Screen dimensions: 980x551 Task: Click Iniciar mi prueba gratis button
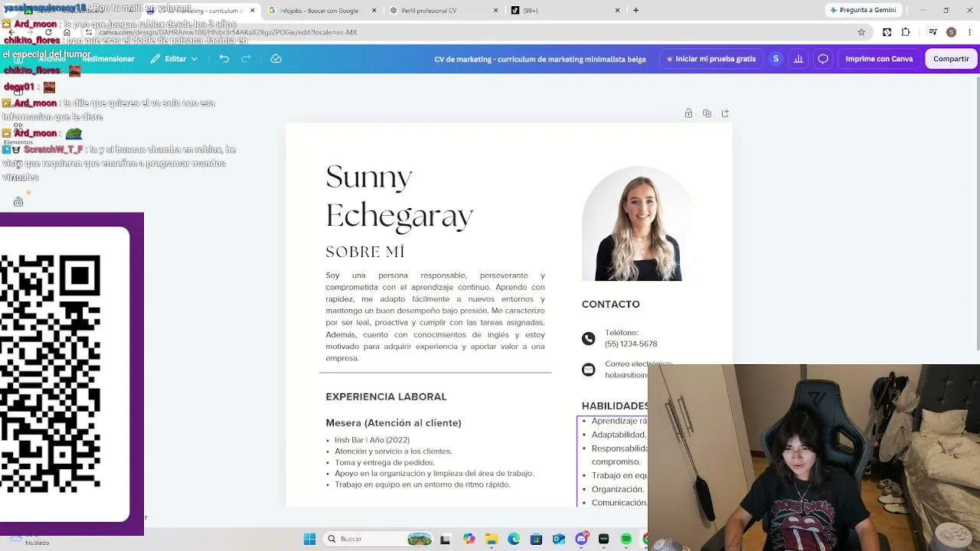711,59
